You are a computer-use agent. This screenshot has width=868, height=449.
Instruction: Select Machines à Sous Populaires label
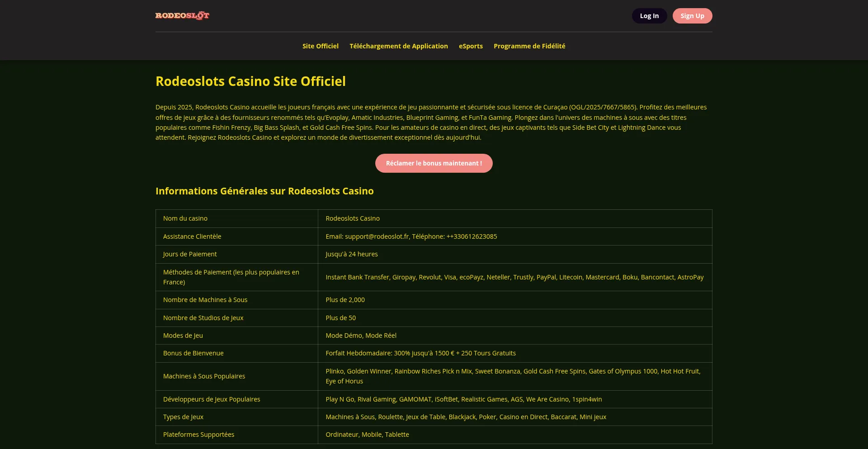point(237,376)
